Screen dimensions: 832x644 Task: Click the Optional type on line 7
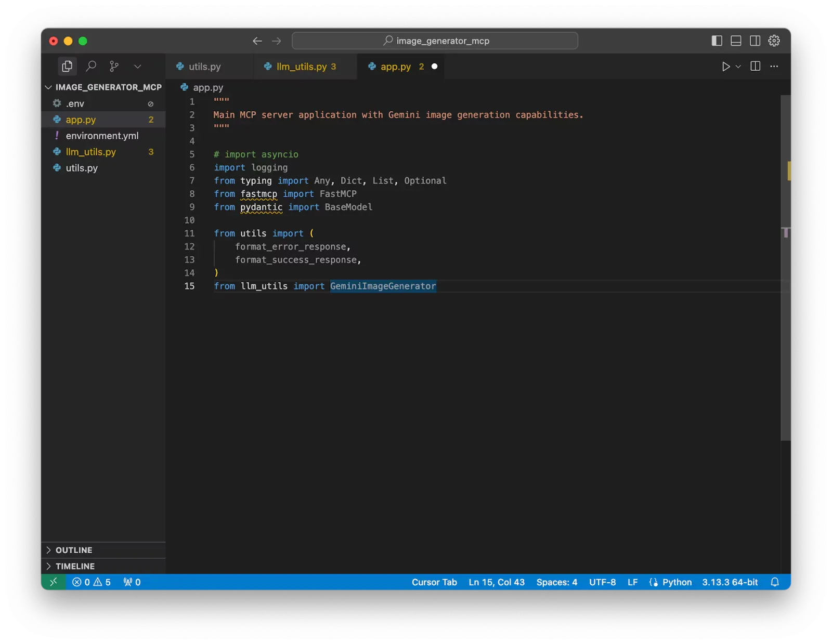pyautogui.click(x=425, y=180)
